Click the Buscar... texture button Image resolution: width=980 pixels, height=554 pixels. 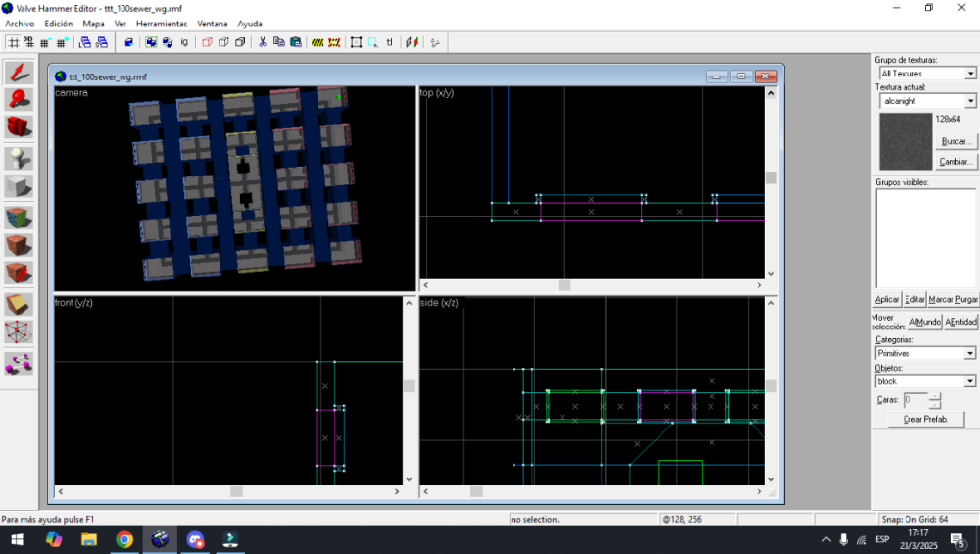[x=955, y=141]
